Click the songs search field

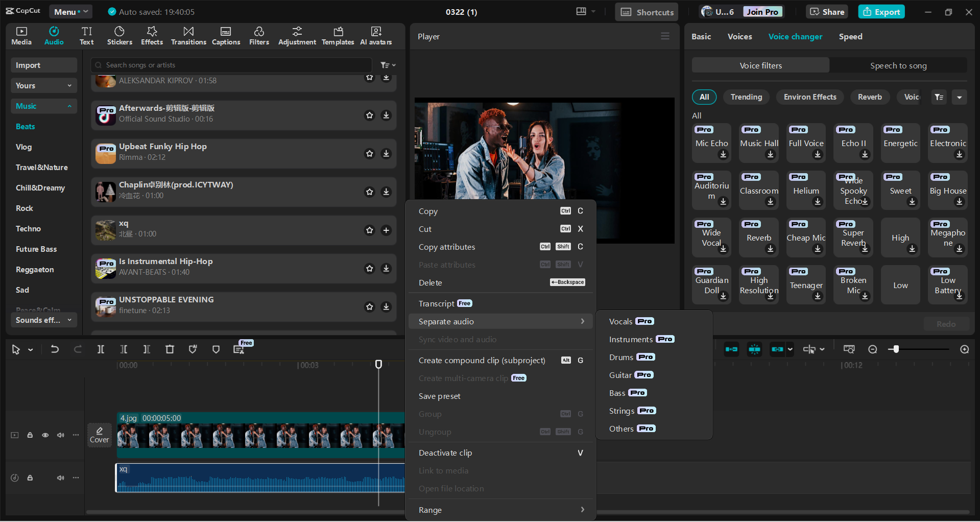[x=230, y=65]
